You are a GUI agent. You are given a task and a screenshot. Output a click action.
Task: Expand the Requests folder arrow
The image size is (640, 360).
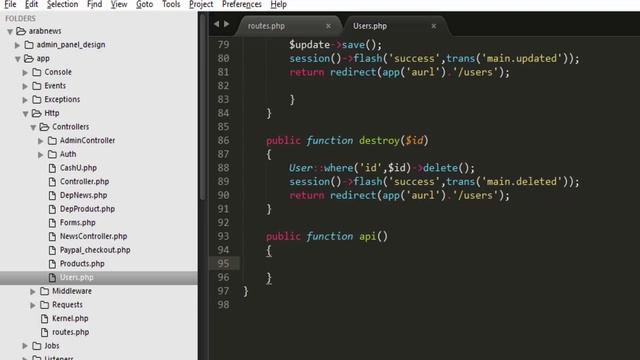33,305
